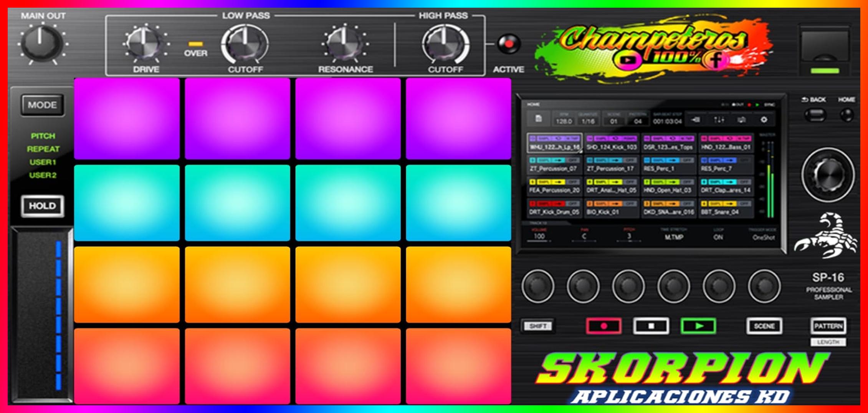Turn the large rotary selector knob
Image resolution: width=868 pixels, height=413 pixels.
pos(828,175)
